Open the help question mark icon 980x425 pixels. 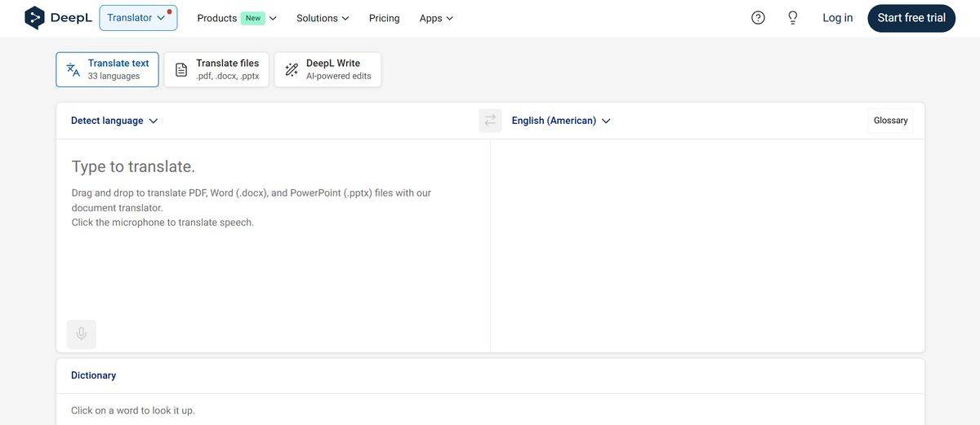pos(758,18)
